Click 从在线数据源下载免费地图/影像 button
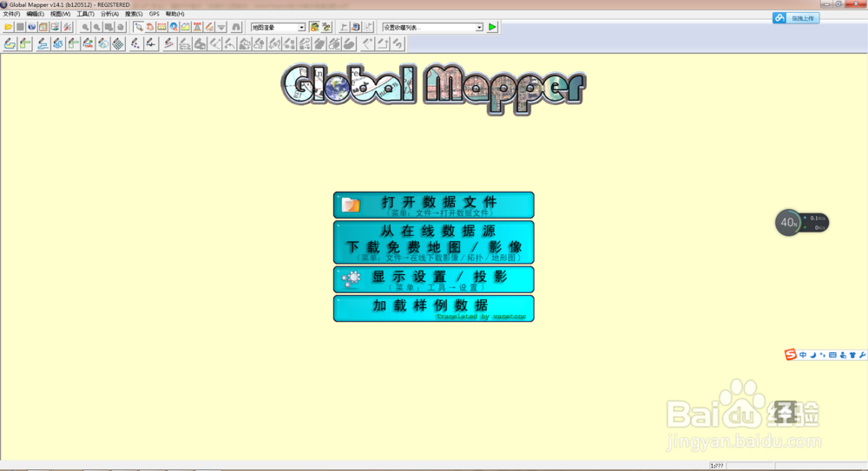Viewport: 868px width, 471px height. pyautogui.click(x=433, y=242)
